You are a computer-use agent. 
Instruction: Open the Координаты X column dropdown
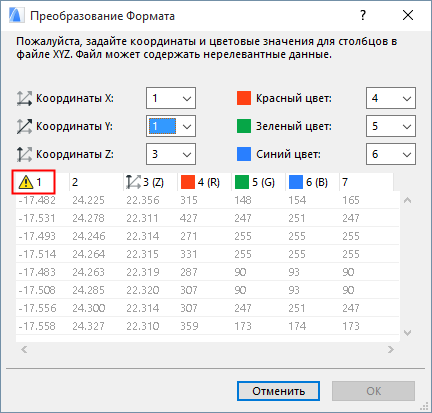click(x=171, y=98)
